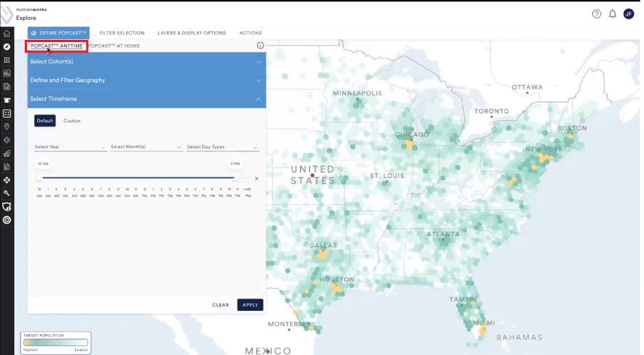Expand the Define and Filter Geography section
The width and height of the screenshot is (644, 355).
pyautogui.click(x=147, y=80)
